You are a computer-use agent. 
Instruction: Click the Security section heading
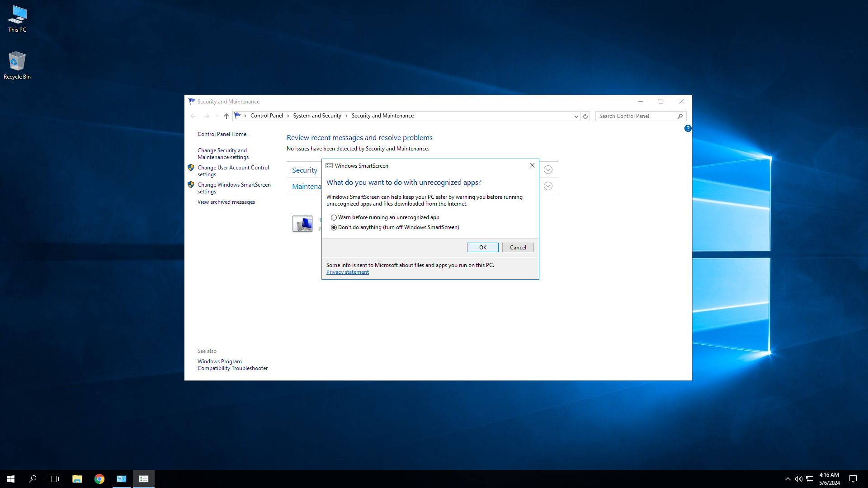[x=304, y=170]
